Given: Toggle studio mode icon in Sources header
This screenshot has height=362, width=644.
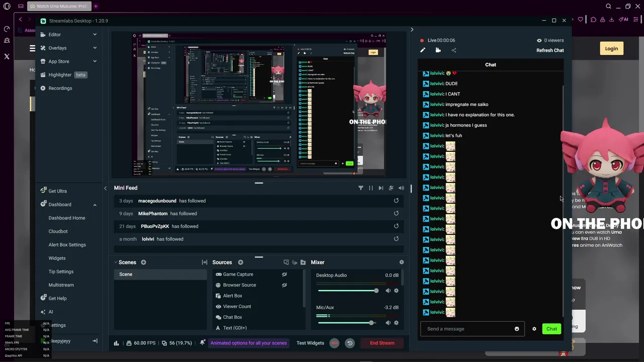Looking at the screenshot, I should (x=286, y=262).
